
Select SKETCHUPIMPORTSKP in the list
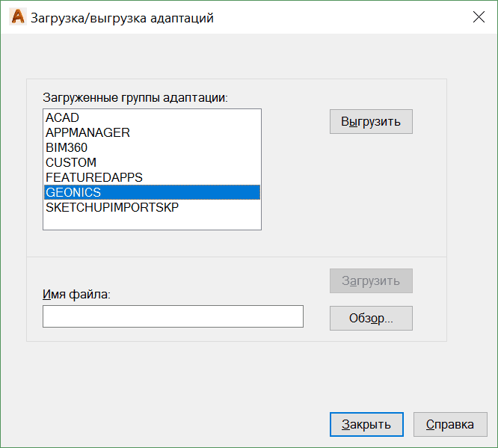[x=112, y=208]
